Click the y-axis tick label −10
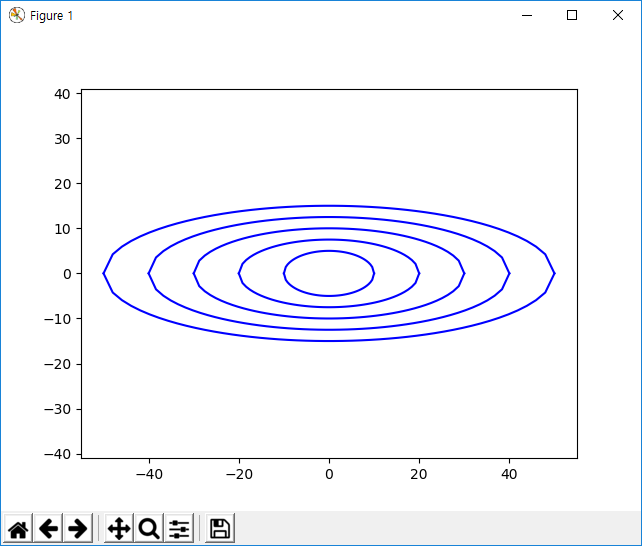 [x=57, y=319]
